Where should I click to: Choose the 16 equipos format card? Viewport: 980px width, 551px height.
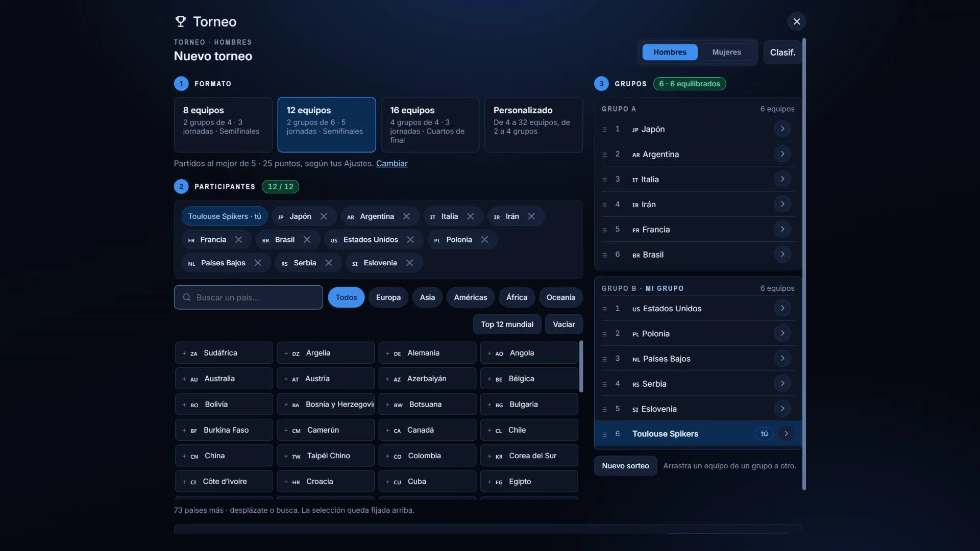tap(430, 124)
